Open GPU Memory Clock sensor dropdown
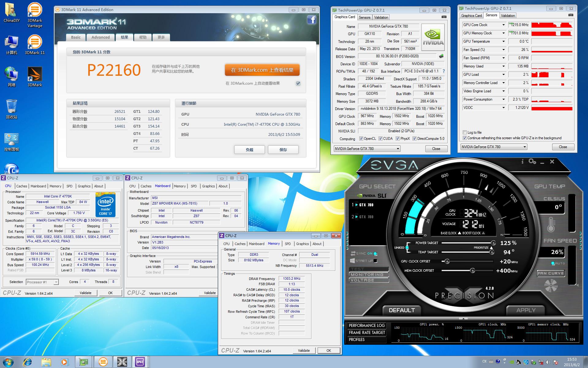Screen dimensions: 588x368 coord(503,33)
